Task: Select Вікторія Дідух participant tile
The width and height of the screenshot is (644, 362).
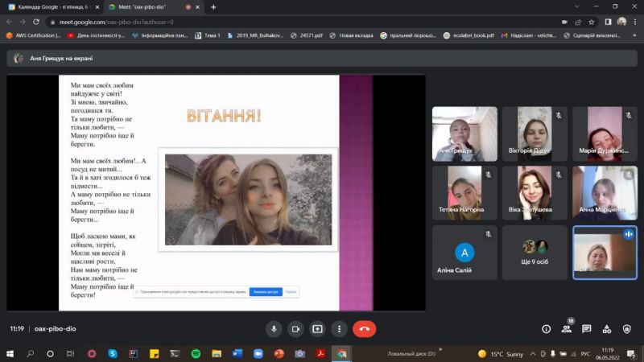Action: 535,134
